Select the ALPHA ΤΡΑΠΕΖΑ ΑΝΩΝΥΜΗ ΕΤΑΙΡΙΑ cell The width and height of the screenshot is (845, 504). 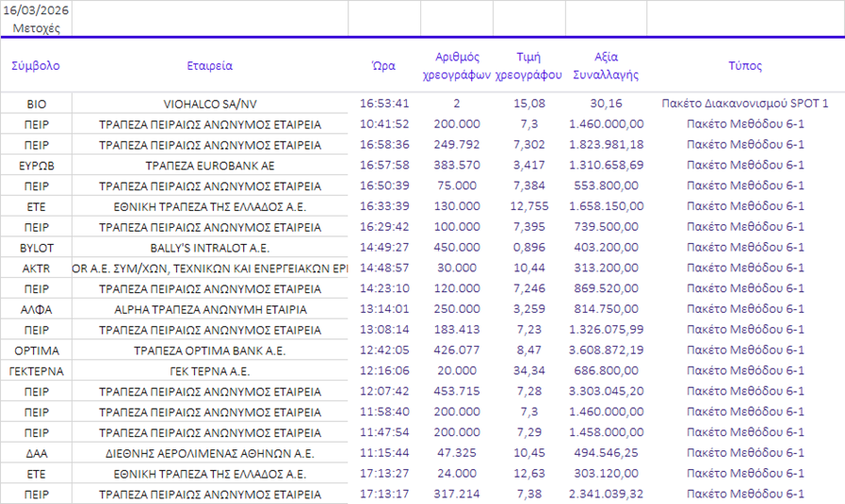click(x=210, y=309)
